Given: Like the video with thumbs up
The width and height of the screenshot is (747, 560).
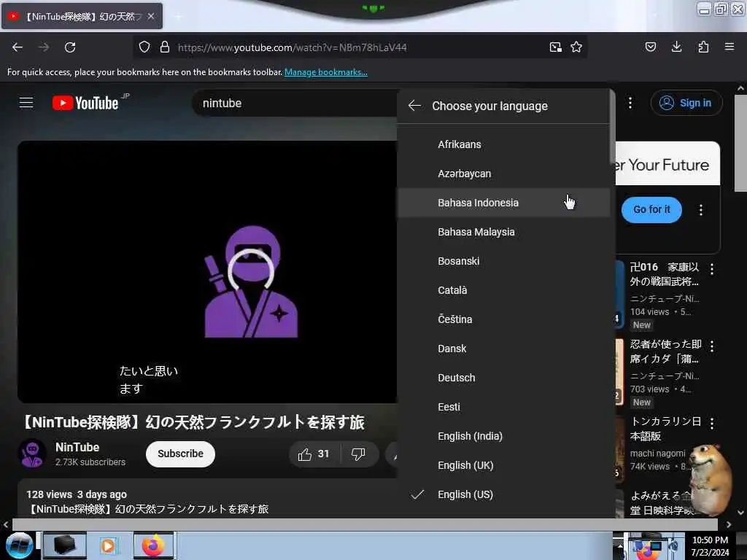Looking at the screenshot, I should coord(314,454).
